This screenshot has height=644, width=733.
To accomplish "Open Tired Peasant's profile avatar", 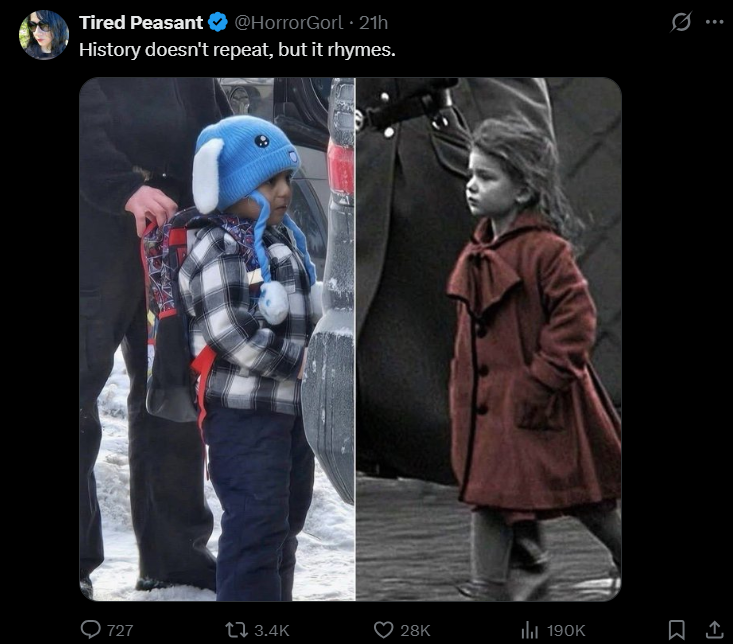I will (x=43, y=35).
